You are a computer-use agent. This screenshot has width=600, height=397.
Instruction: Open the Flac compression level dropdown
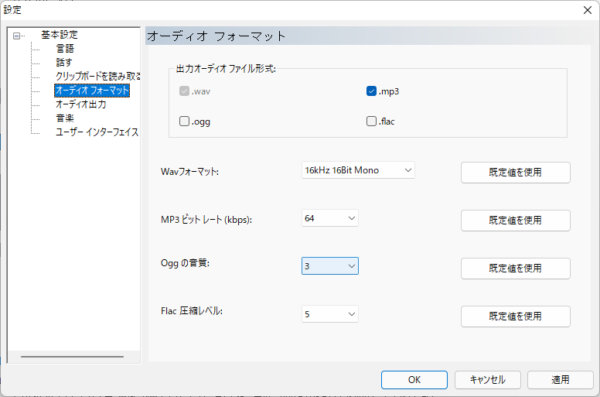330,314
